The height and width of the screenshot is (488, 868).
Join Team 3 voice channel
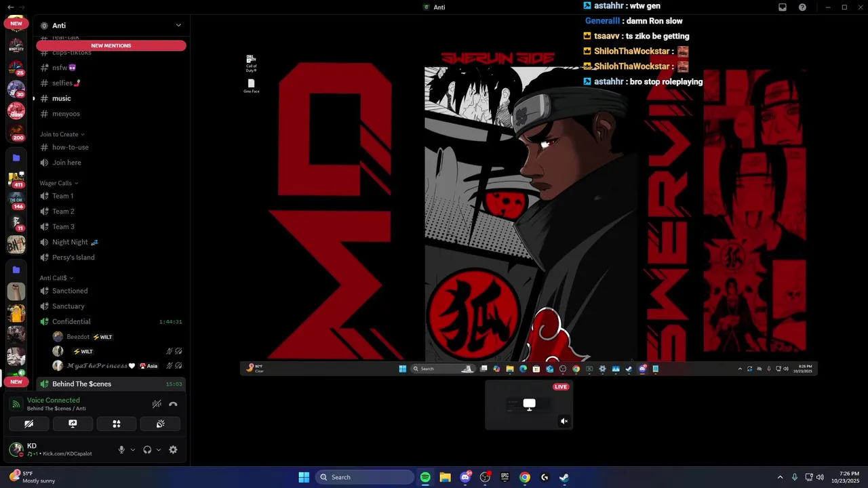coord(111,226)
